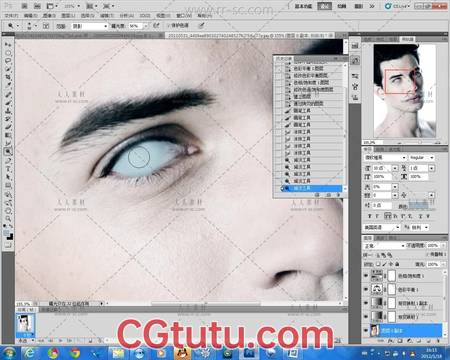The height and width of the screenshot is (360, 450).
Task: Launch Internet Explorer from the taskbar
Action: click(30, 353)
